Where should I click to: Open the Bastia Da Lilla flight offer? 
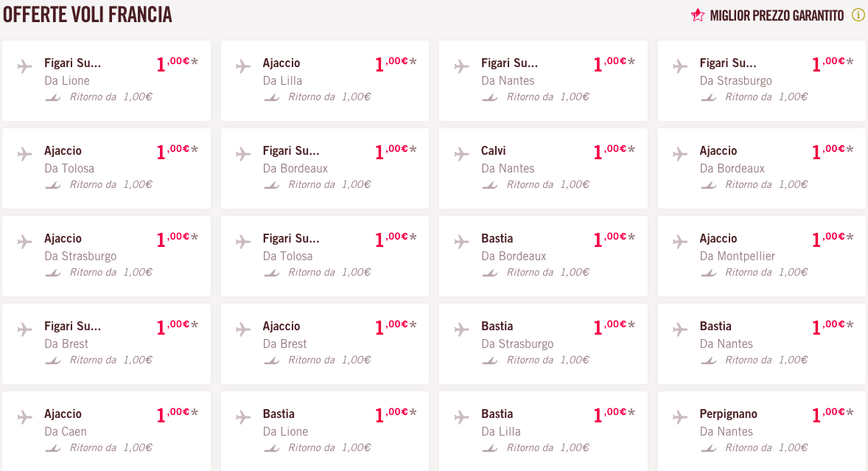tap(543, 431)
